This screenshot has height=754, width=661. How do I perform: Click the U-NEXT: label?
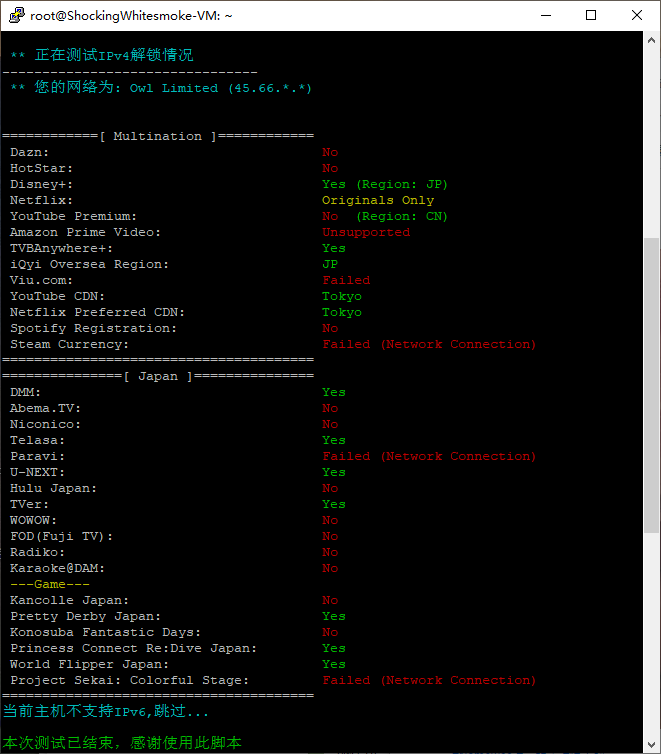(37, 472)
